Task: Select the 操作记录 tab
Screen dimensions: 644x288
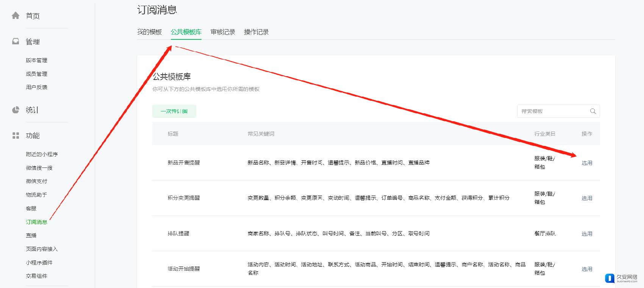Action: point(256,32)
